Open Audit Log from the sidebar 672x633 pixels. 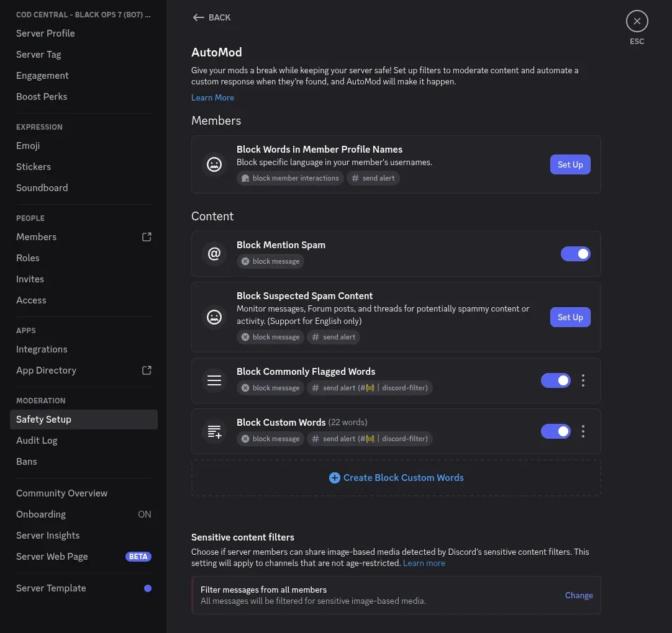(x=37, y=440)
